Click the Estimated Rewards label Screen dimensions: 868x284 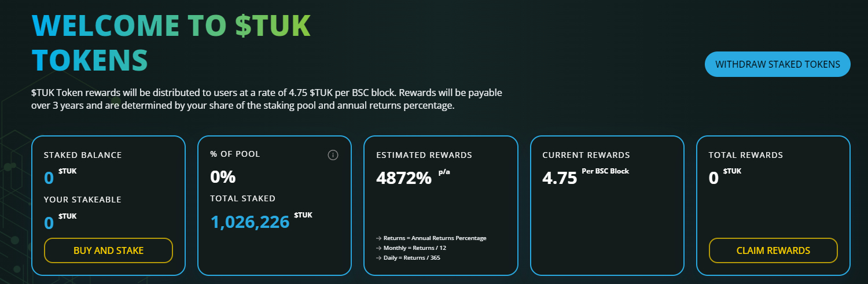coord(424,155)
